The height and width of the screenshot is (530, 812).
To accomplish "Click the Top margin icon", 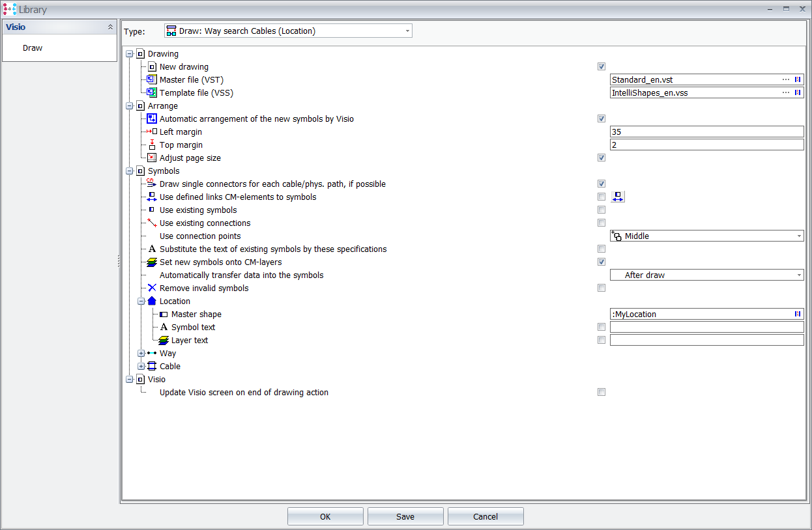I will pyautogui.click(x=152, y=145).
